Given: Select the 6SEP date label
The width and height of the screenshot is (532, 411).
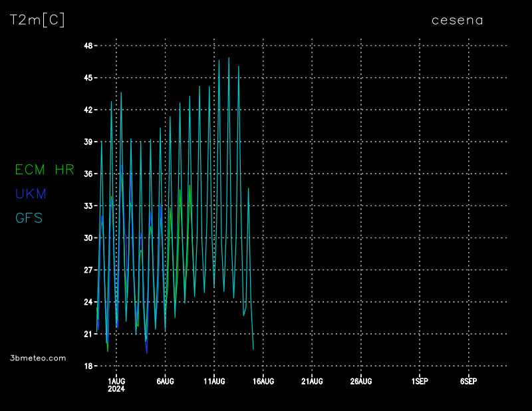Looking at the screenshot, I should [468, 381].
